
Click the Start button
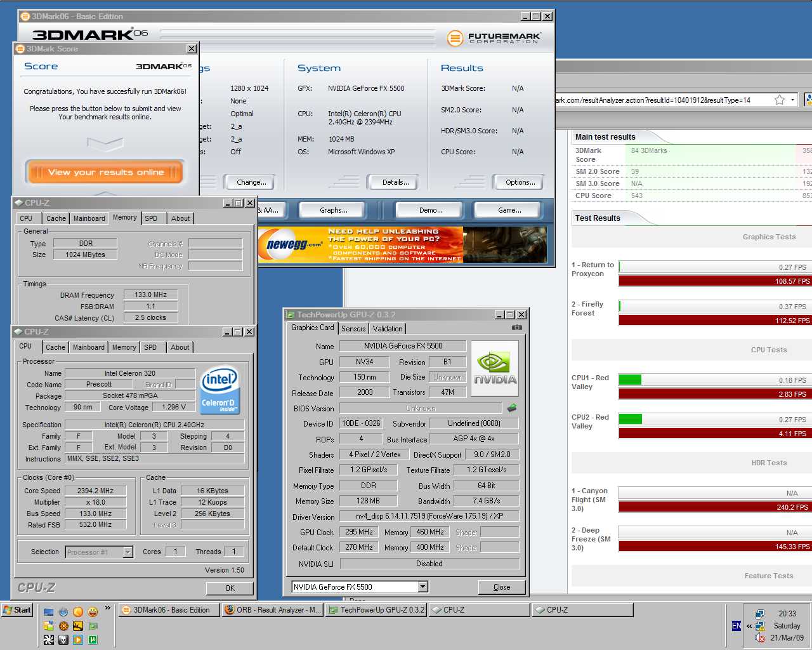click(x=17, y=610)
